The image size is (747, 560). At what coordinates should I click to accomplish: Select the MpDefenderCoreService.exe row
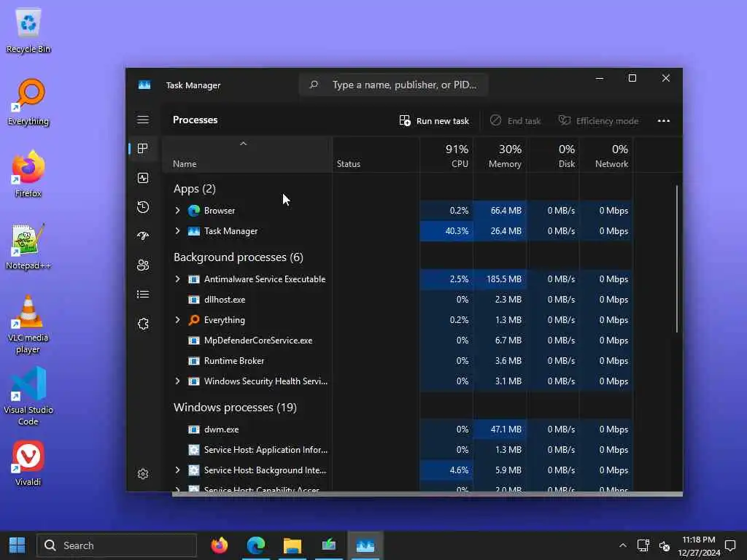[x=398, y=341]
